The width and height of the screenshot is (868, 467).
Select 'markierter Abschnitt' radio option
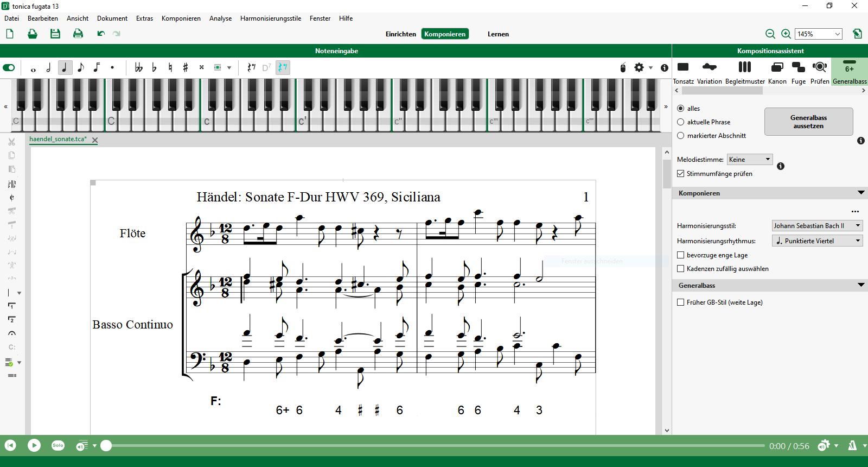coord(680,136)
